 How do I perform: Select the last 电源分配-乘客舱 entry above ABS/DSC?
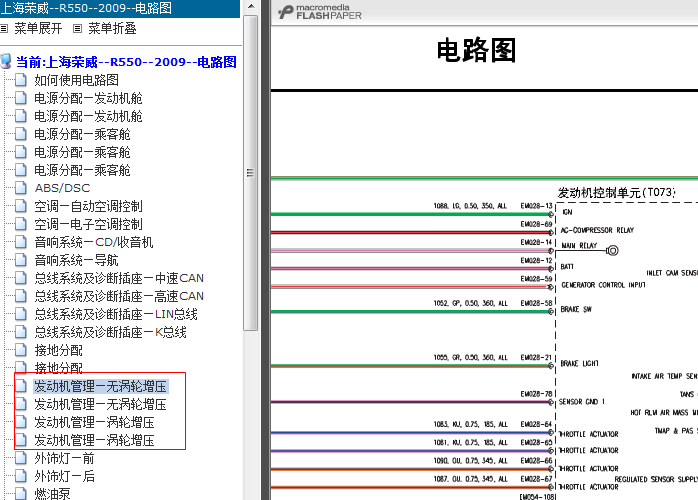82,170
